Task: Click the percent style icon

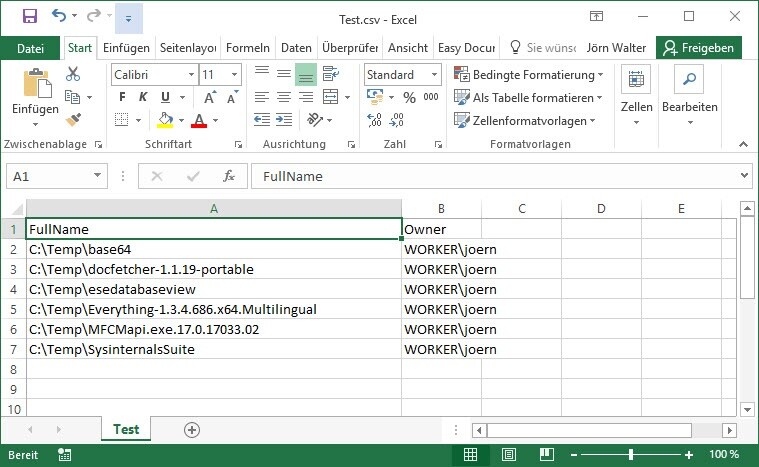Action: pos(409,97)
